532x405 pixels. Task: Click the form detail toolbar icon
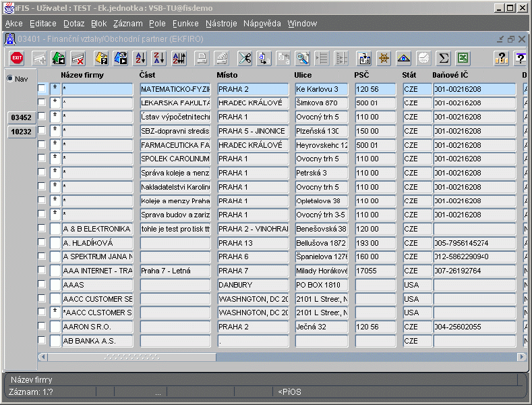click(364, 58)
